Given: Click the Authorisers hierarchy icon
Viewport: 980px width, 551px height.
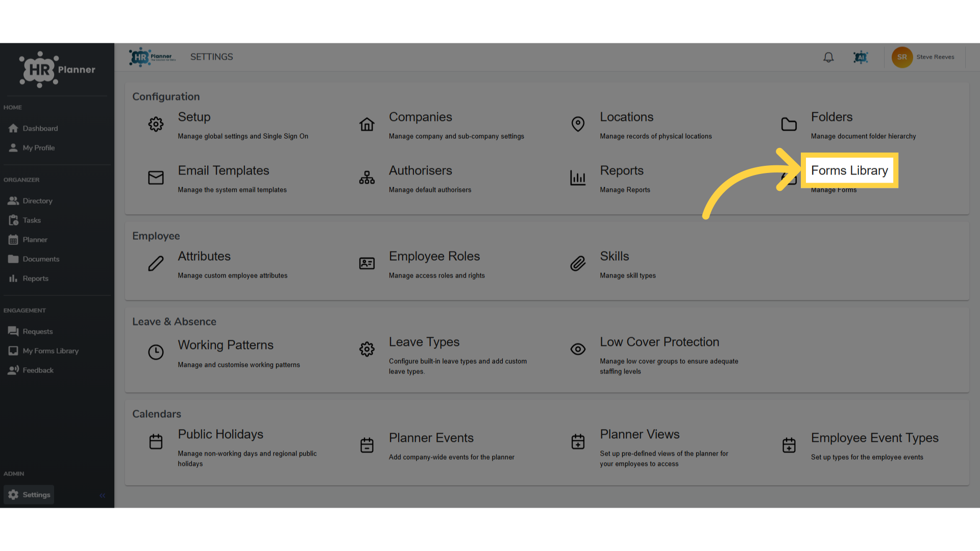Looking at the screenshot, I should click(367, 178).
